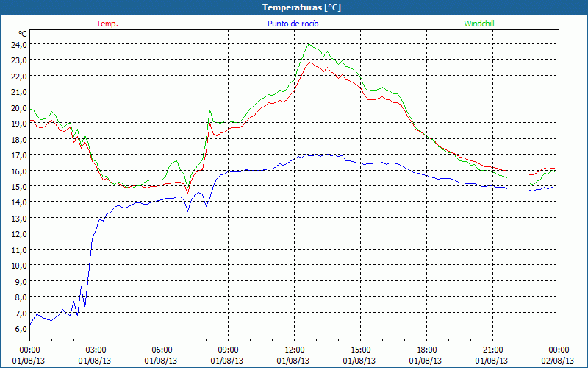588x368 pixels.
Task: Select the red Temp. legend label
Action: 107,24
